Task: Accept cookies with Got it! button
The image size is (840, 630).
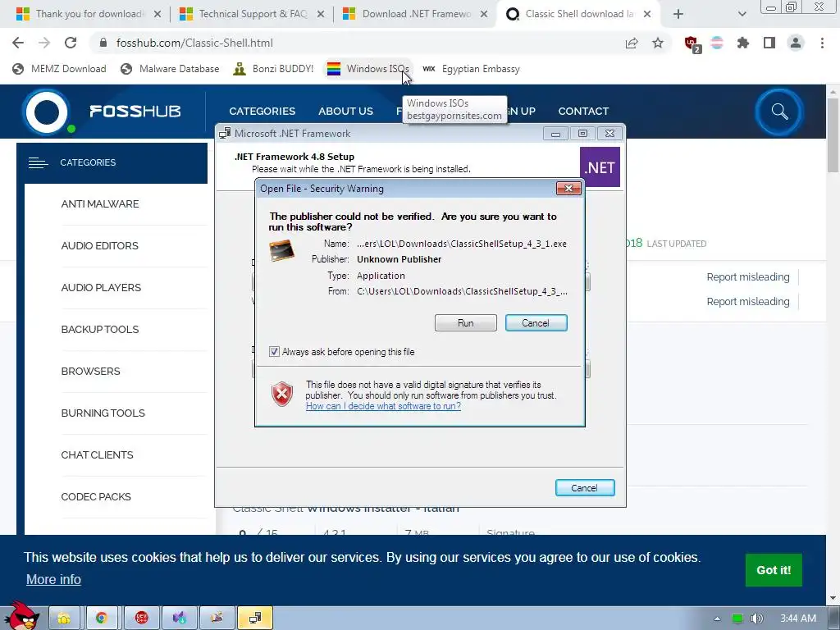Action: (774, 570)
